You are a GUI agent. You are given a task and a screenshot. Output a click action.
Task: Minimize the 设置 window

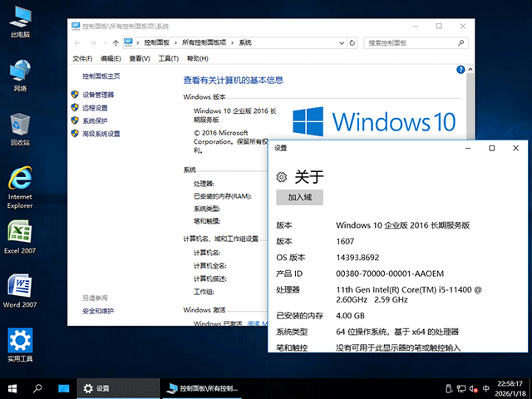(x=468, y=148)
